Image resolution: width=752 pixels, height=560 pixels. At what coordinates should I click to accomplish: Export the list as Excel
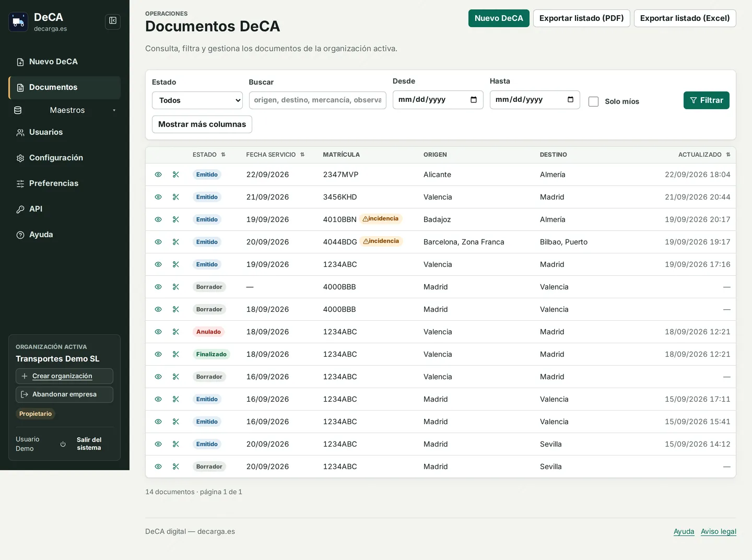tap(685, 18)
